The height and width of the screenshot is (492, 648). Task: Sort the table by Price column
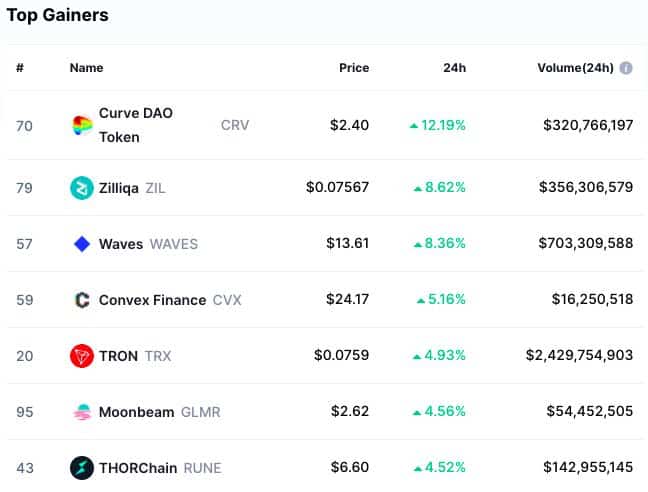[x=354, y=68]
